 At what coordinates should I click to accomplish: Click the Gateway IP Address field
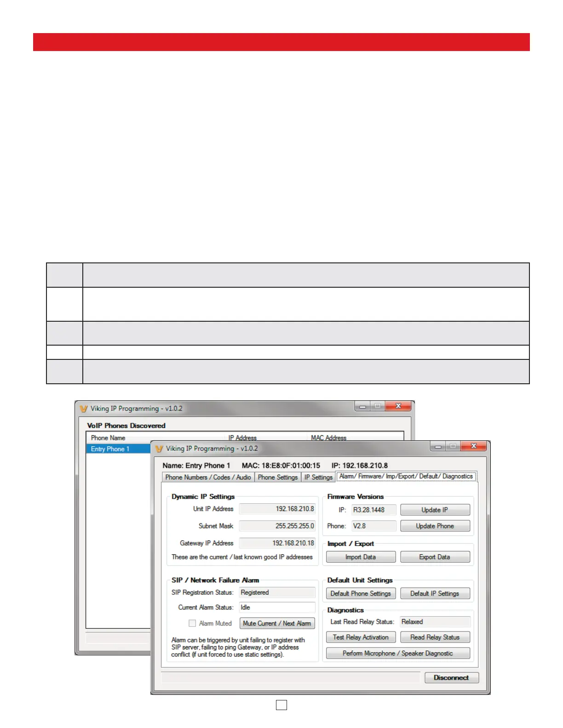pyautogui.click(x=277, y=543)
